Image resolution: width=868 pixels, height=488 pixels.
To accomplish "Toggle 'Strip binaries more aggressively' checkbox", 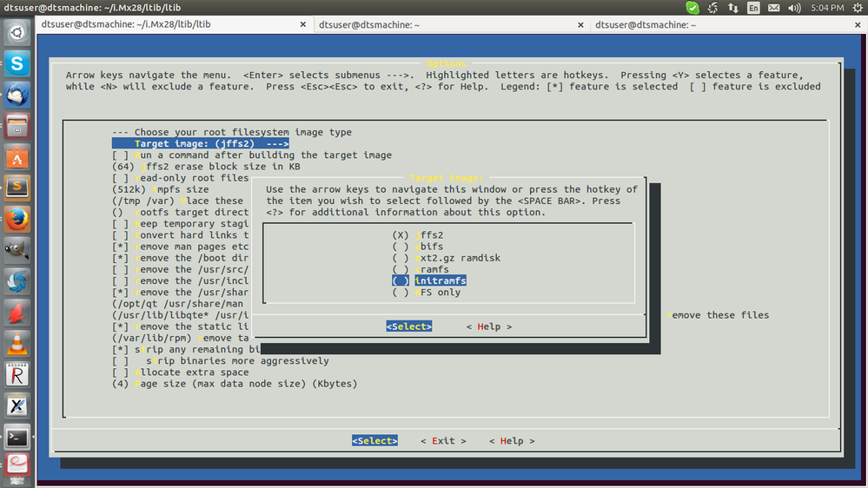I will tap(120, 361).
